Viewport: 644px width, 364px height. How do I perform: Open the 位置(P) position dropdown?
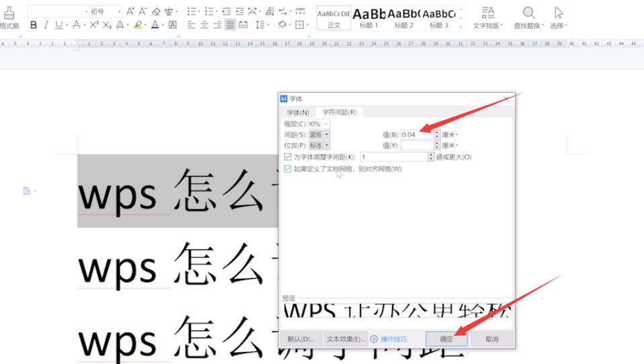(x=320, y=145)
